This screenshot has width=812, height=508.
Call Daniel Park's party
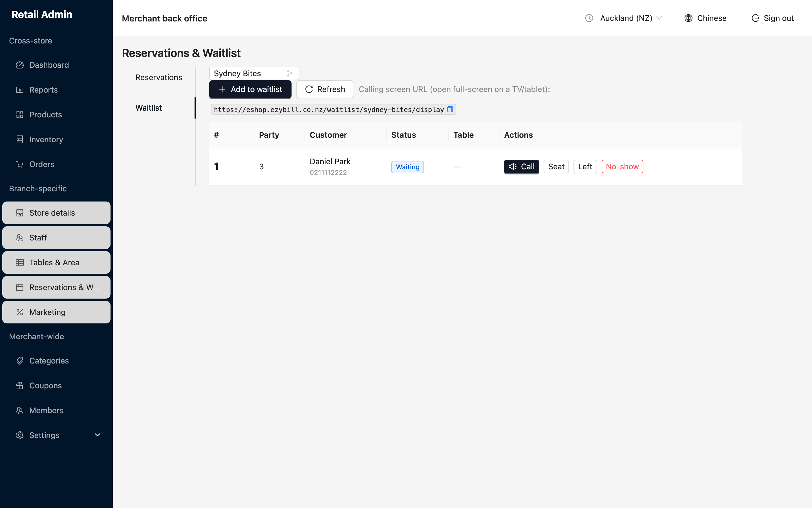521,167
